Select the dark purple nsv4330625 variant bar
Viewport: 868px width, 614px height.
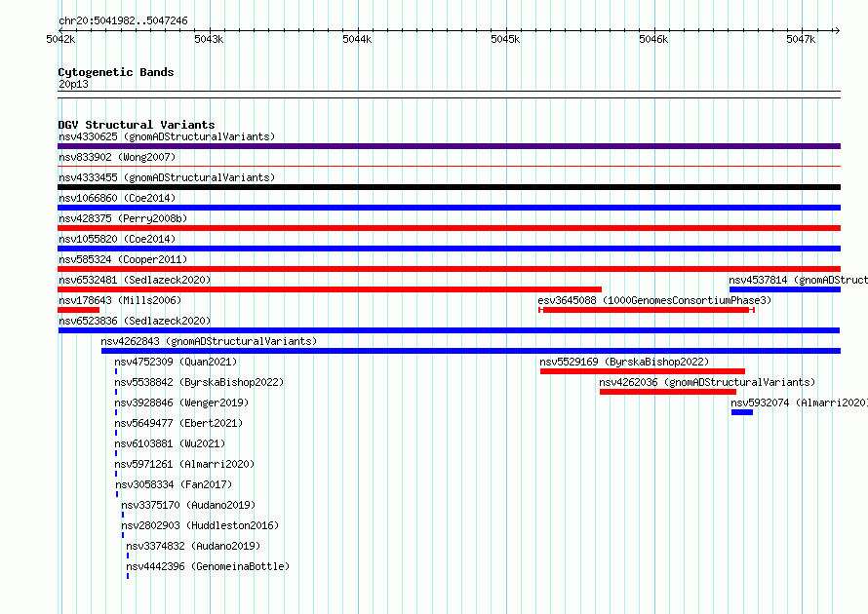[x=449, y=146]
